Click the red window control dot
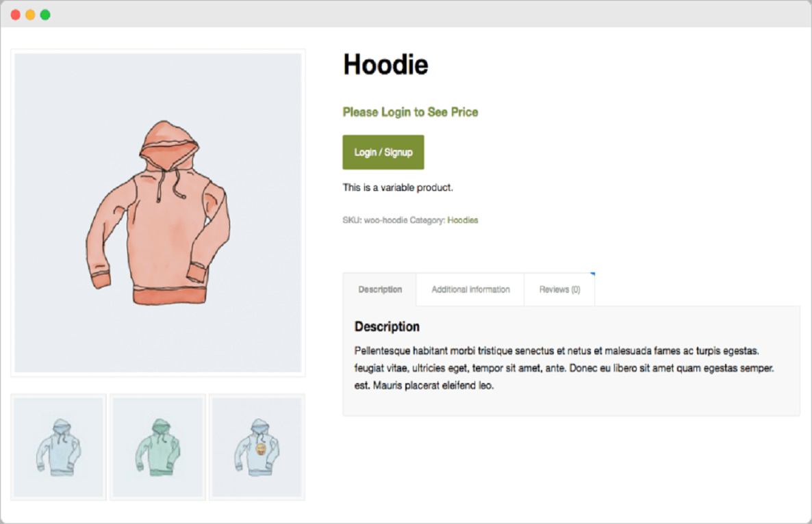 (14, 14)
